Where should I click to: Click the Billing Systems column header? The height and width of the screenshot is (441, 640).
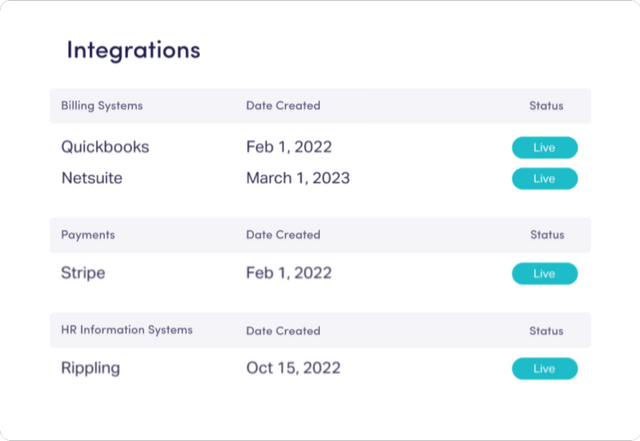point(102,106)
